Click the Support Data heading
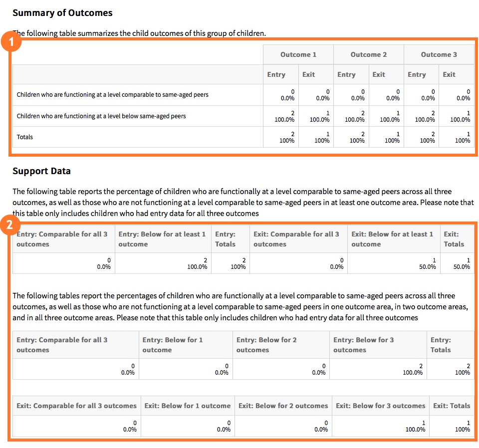 (x=41, y=171)
